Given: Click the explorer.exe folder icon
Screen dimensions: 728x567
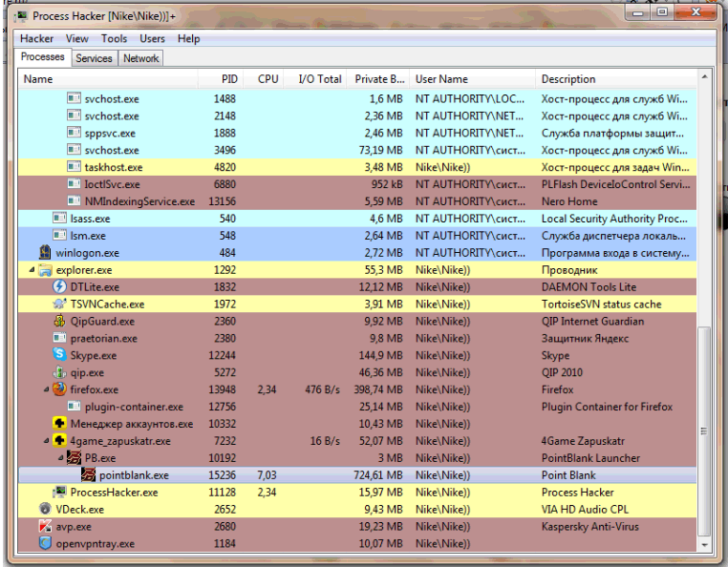Looking at the screenshot, I should point(45,269).
